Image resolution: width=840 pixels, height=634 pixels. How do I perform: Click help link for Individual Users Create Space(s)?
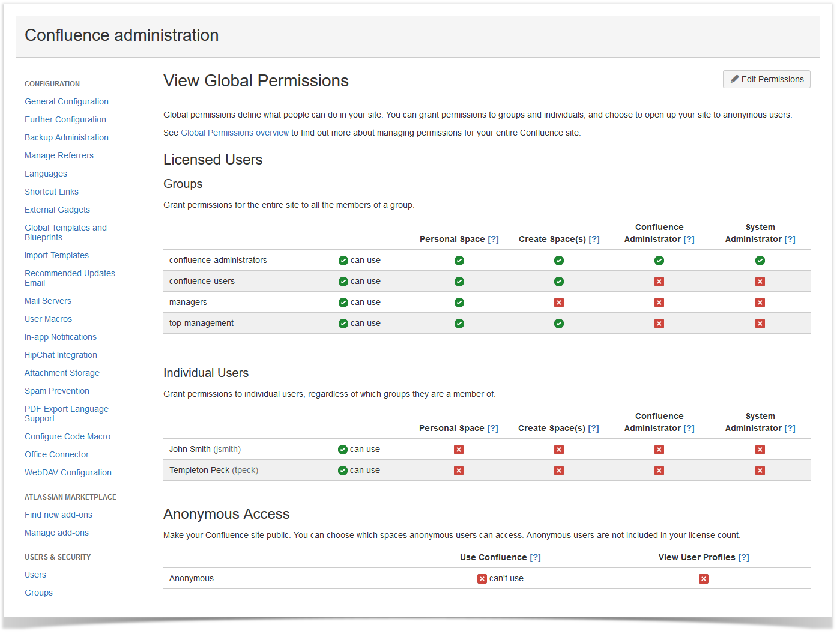pyautogui.click(x=593, y=428)
